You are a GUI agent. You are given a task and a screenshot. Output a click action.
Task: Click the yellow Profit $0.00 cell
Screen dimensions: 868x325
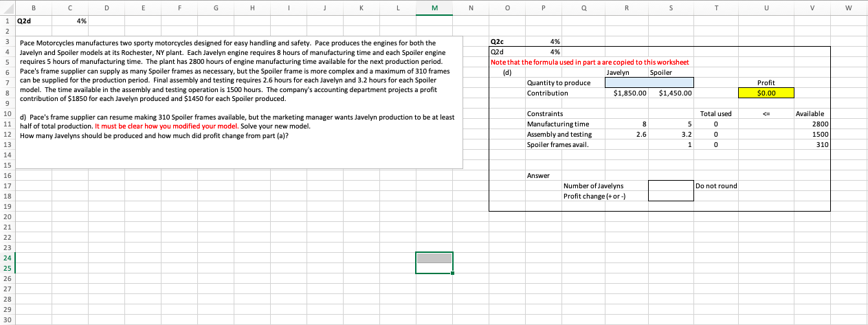coord(766,93)
